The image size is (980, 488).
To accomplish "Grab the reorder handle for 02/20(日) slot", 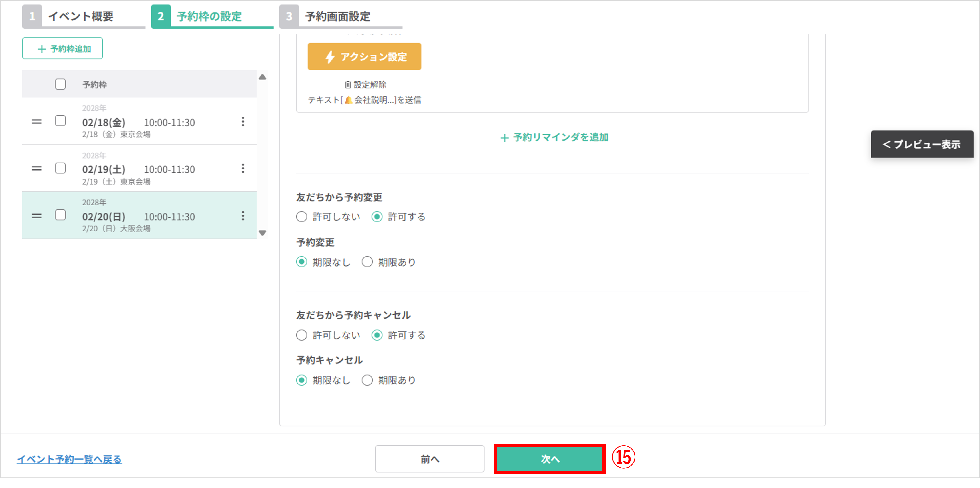I will click(x=36, y=216).
